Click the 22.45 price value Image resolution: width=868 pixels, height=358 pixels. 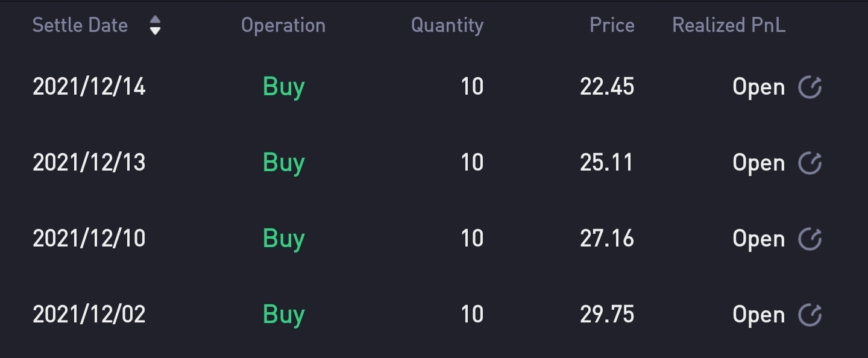607,87
